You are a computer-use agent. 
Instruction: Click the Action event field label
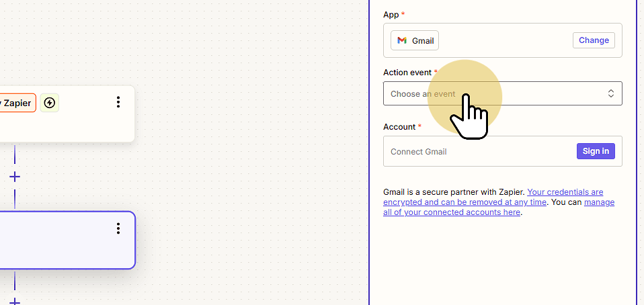click(x=407, y=73)
